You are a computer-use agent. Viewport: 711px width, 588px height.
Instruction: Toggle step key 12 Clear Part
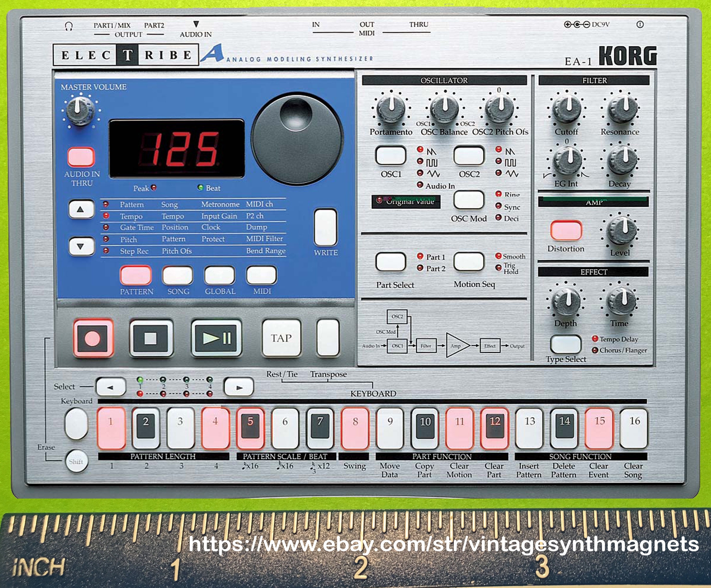[495, 428]
